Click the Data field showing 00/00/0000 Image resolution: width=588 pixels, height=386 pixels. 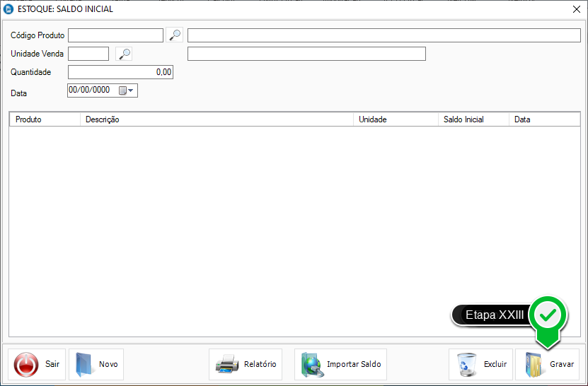coord(103,90)
